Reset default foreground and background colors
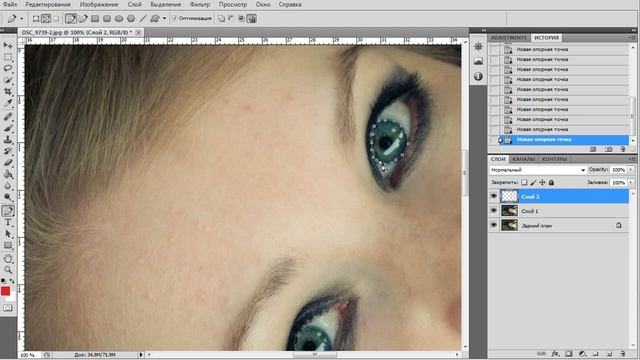This screenshot has height=360, width=640. click(3, 281)
